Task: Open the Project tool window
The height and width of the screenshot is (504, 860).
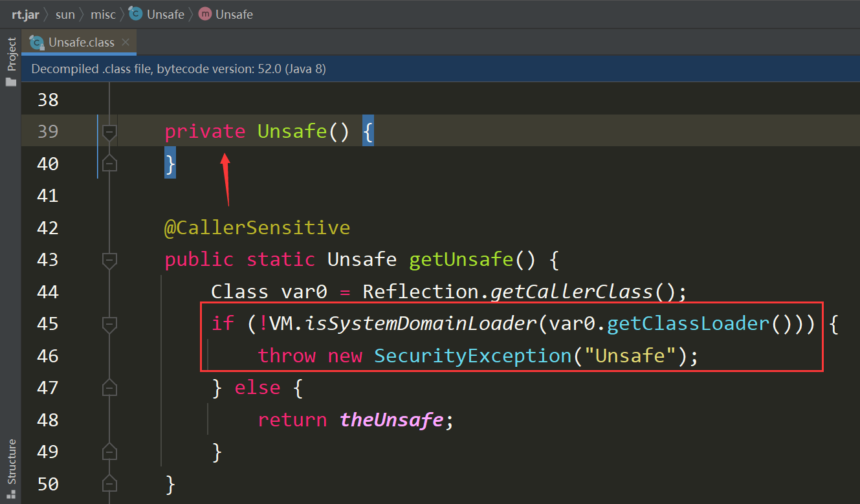Action: 11,54
